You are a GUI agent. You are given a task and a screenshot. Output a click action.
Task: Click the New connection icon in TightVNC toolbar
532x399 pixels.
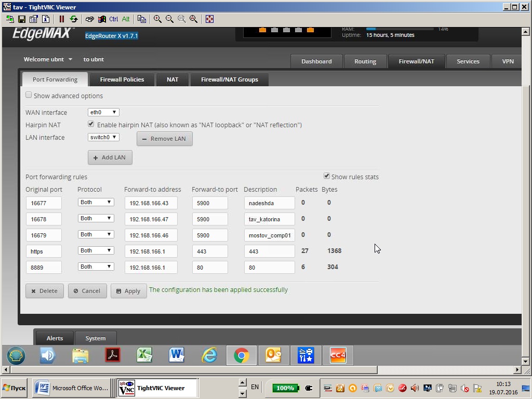pos(10,19)
